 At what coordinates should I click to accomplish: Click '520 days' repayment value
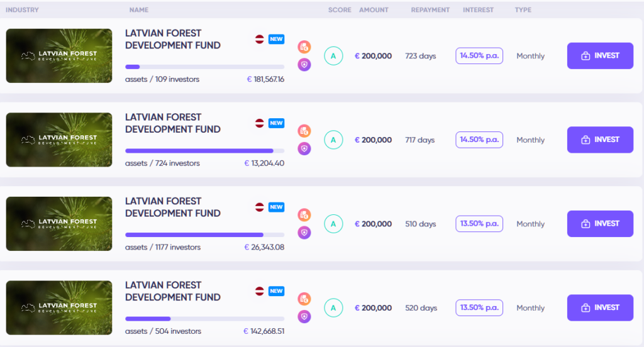(x=421, y=308)
